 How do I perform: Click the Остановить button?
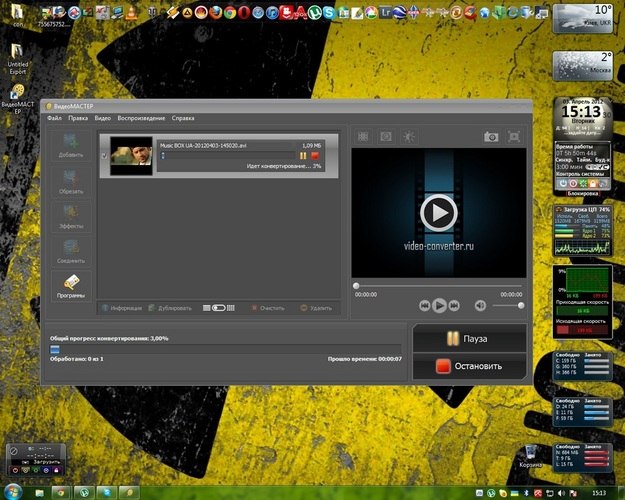click(469, 366)
